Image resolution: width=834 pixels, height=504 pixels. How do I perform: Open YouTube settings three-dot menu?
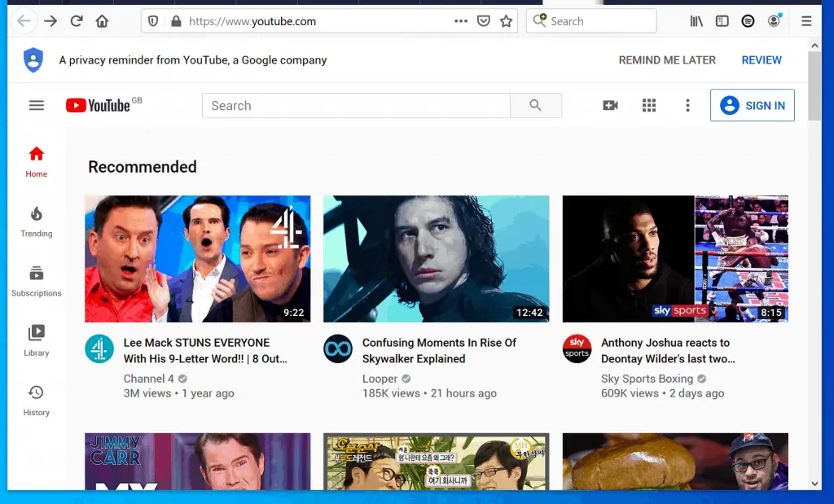tap(687, 105)
